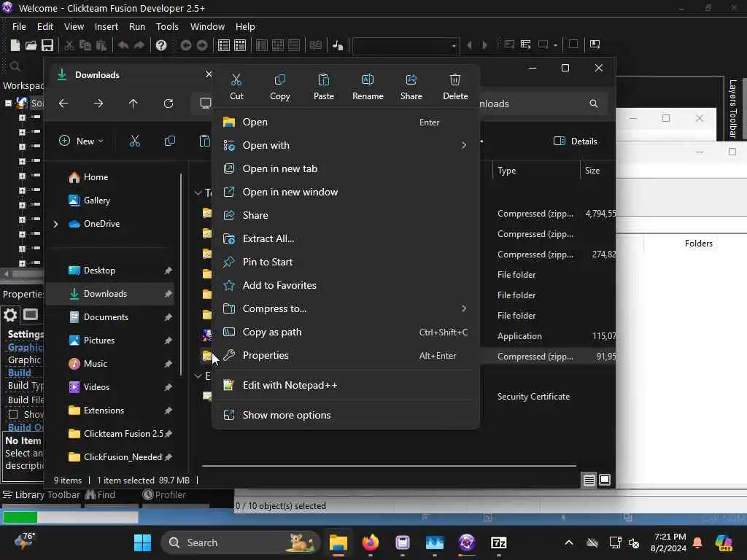Screen dimensions: 747x560
Task: Toggle the Show checkbox in Properties panel
Action: point(13,414)
